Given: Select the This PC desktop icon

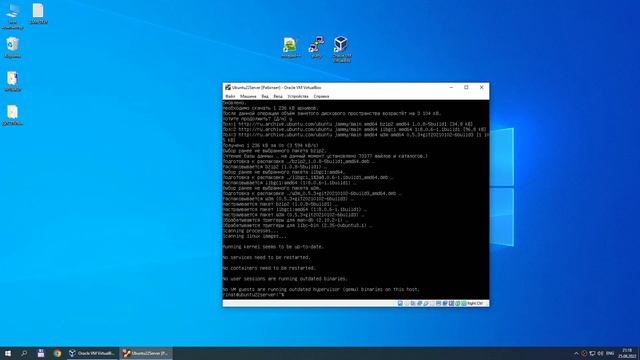Looking at the screenshot, I should pos(13,16).
